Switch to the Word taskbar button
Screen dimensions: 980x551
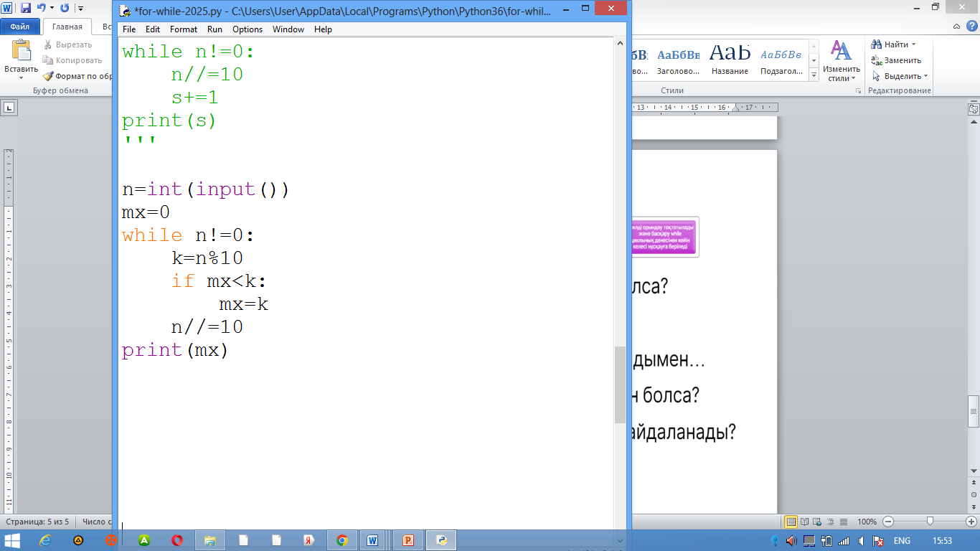point(374,540)
